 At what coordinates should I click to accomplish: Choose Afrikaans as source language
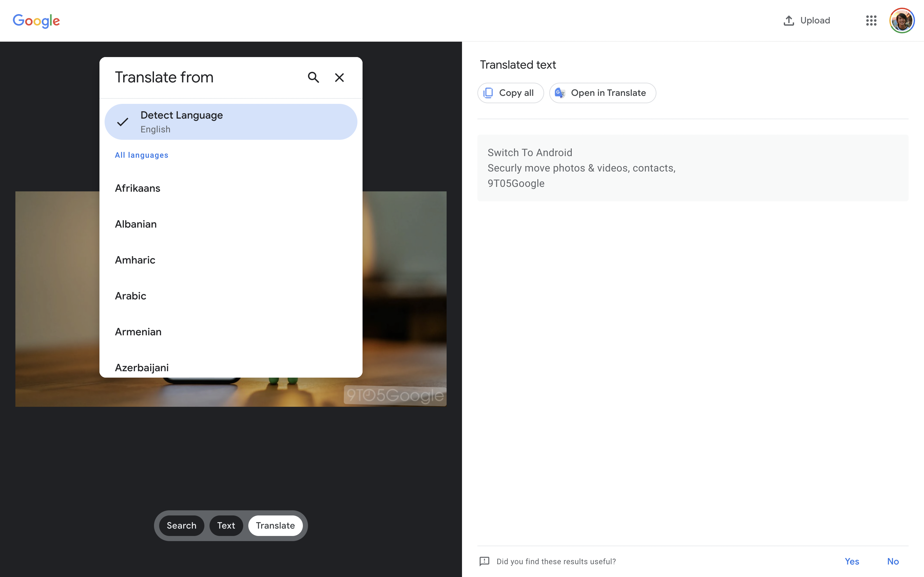137,188
